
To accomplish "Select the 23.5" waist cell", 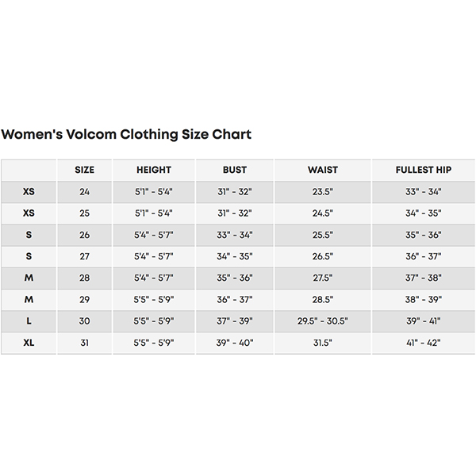I will pyautogui.click(x=323, y=192).
